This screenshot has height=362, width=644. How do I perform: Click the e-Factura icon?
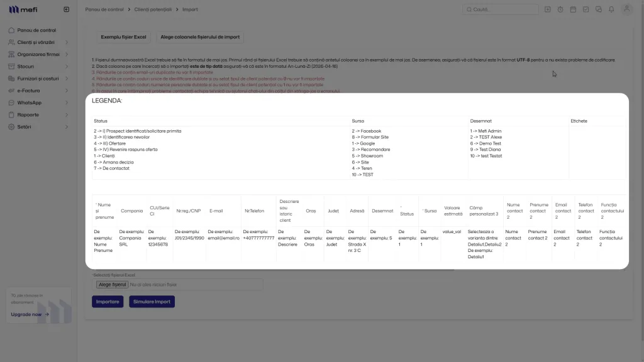coord(11,90)
